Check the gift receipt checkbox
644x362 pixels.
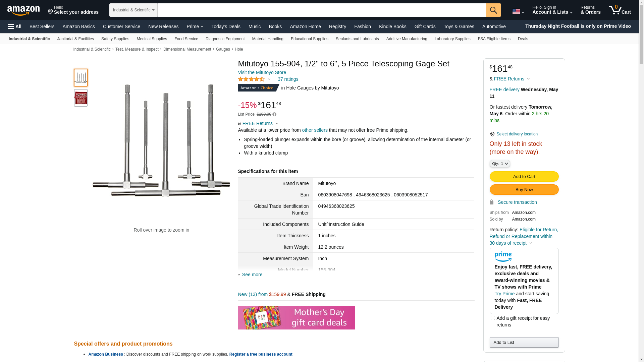[x=493, y=318]
